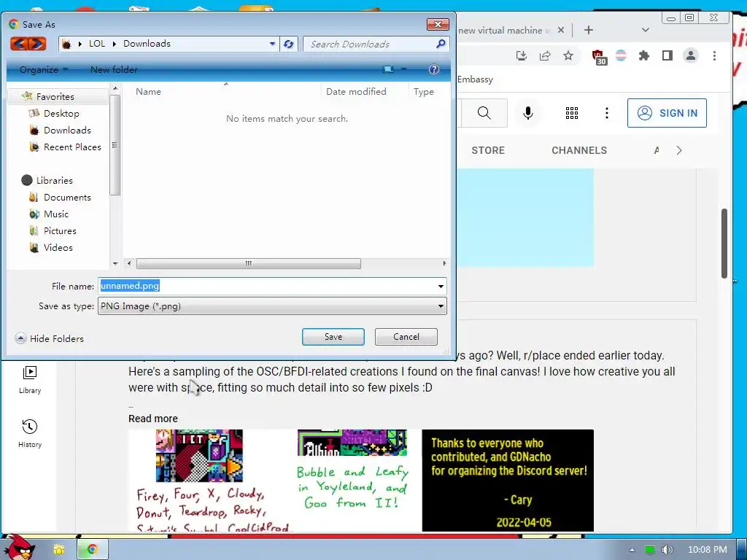Viewport: 747px width, 560px height.
Task: Expand the File name history dropdown
Action: coord(441,286)
